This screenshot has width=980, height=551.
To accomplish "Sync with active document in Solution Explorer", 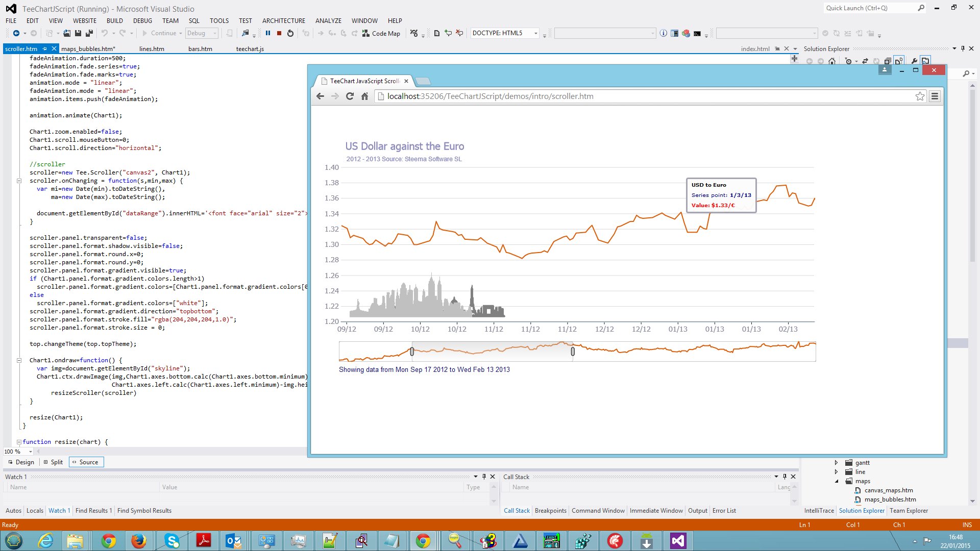I will [865, 61].
